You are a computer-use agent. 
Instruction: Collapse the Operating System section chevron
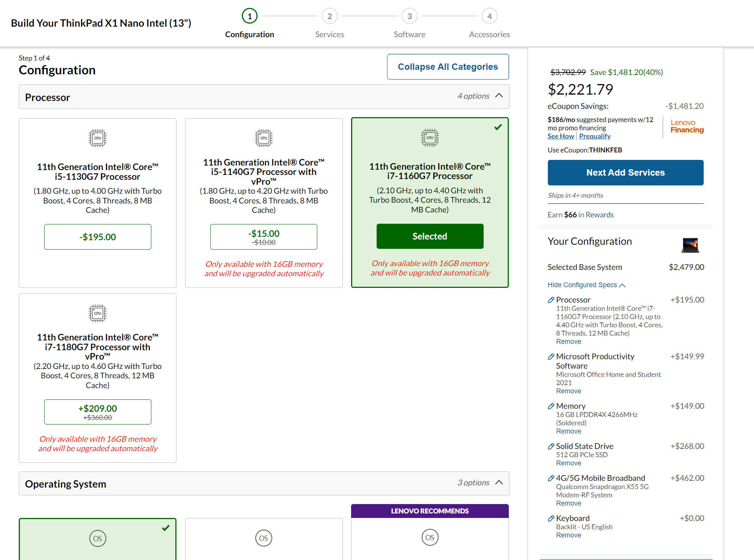(x=499, y=482)
